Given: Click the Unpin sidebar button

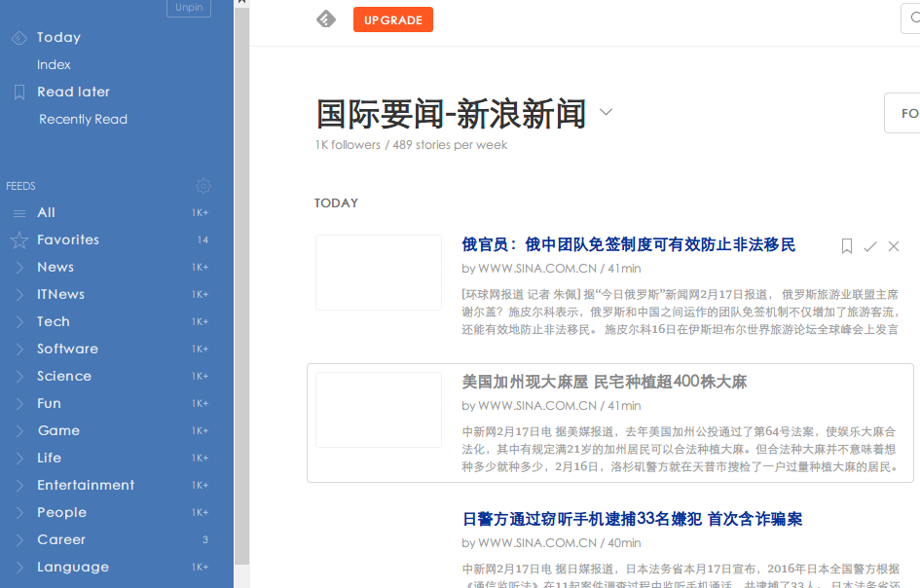Looking at the screenshot, I should coord(189,8).
